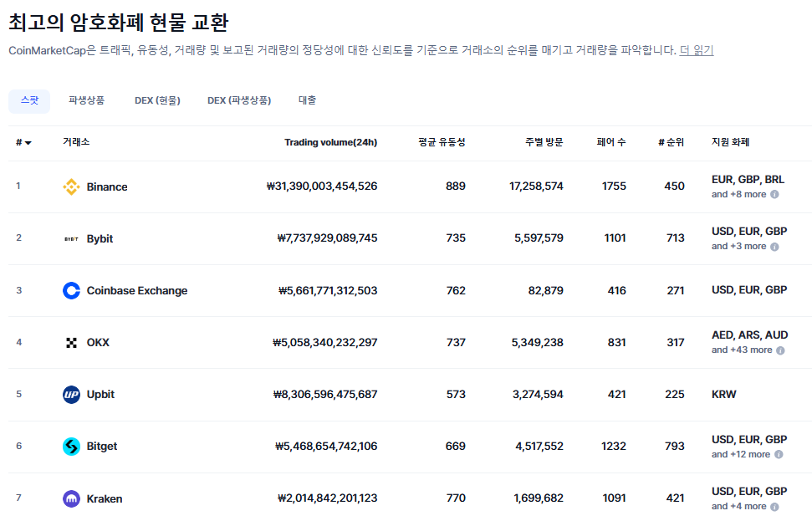Click OKX currencies AED, ARS, AUD
This screenshot has width=812, height=521.
coord(750,335)
